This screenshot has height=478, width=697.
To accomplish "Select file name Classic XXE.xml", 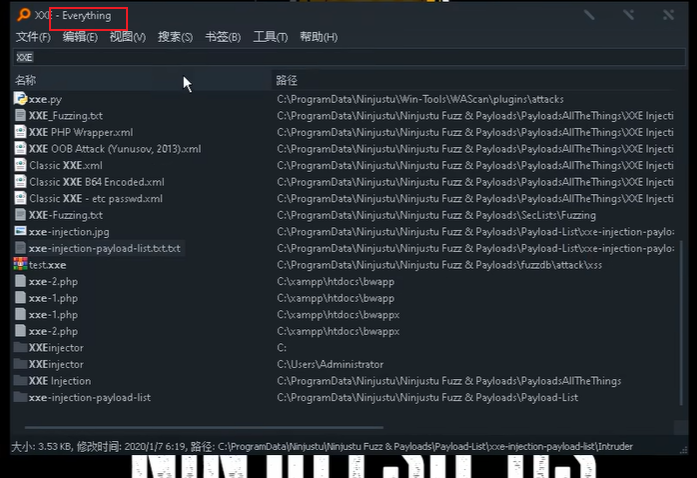I will click(x=66, y=165).
